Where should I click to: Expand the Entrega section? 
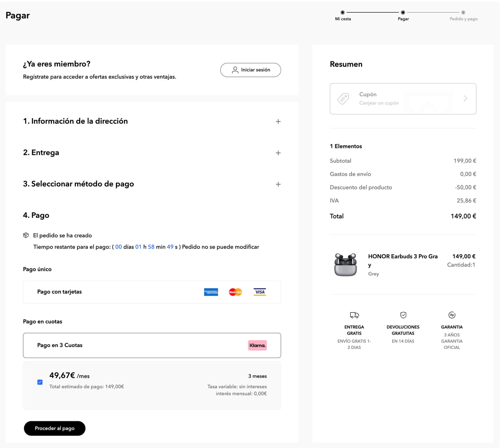(278, 153)
